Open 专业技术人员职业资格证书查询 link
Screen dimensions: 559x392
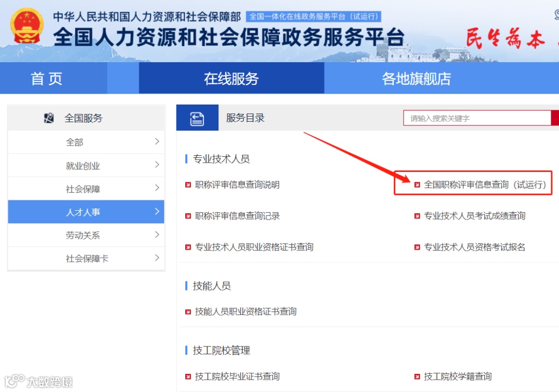pos(254,247)
